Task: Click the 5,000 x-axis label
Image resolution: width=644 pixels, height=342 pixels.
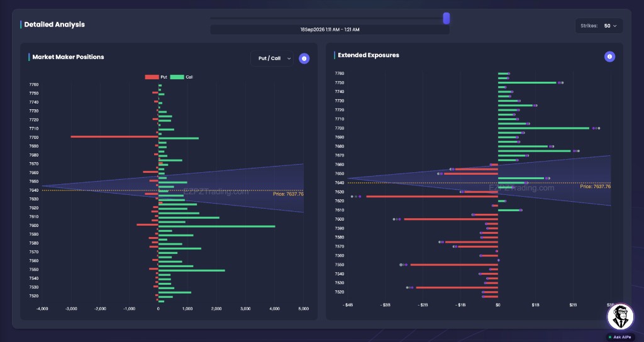Action: coord(304,309)
